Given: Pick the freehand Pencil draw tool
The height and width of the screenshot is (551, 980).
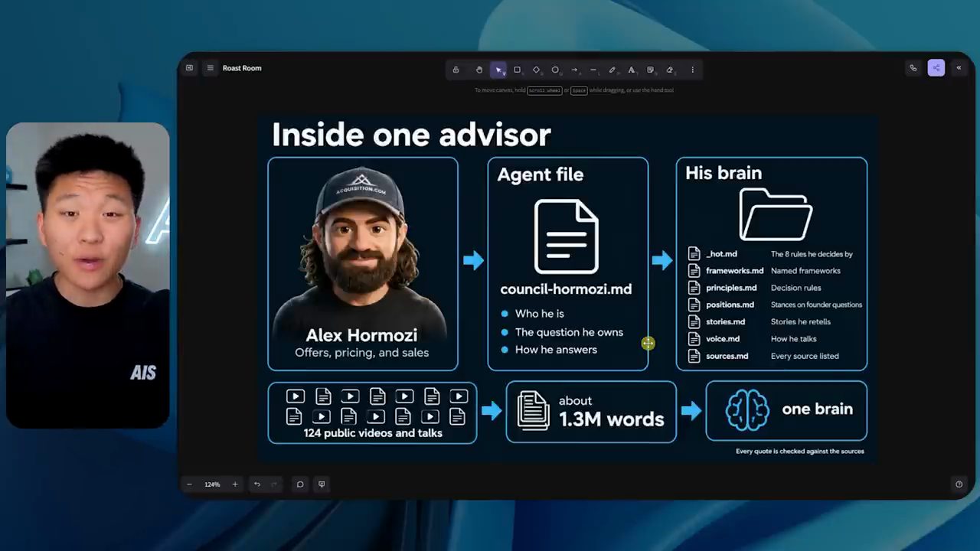Looking at the screenshot, I should click(x=612, y=70).
